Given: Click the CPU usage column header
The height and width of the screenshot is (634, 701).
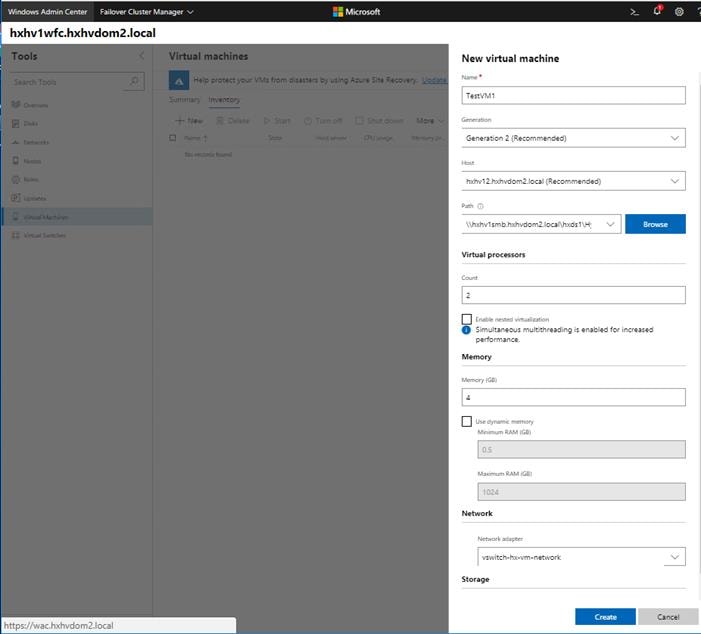Looking at the screenshot, I should (x=378, y=138).
